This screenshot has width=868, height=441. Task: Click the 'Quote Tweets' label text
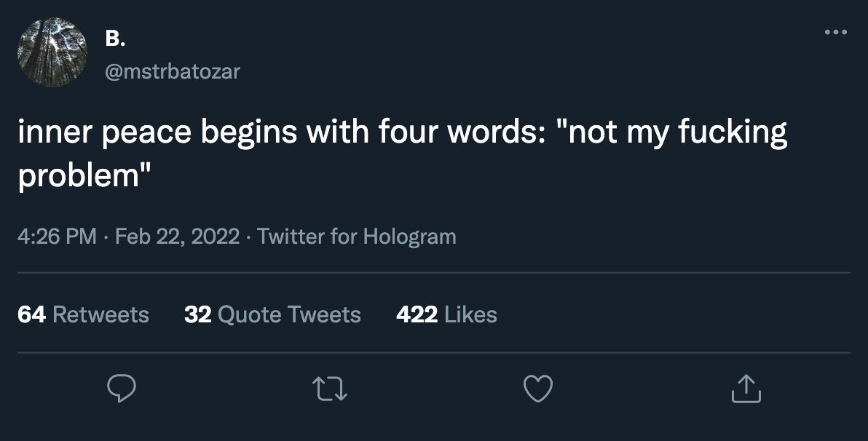click(x=290, y=315)
